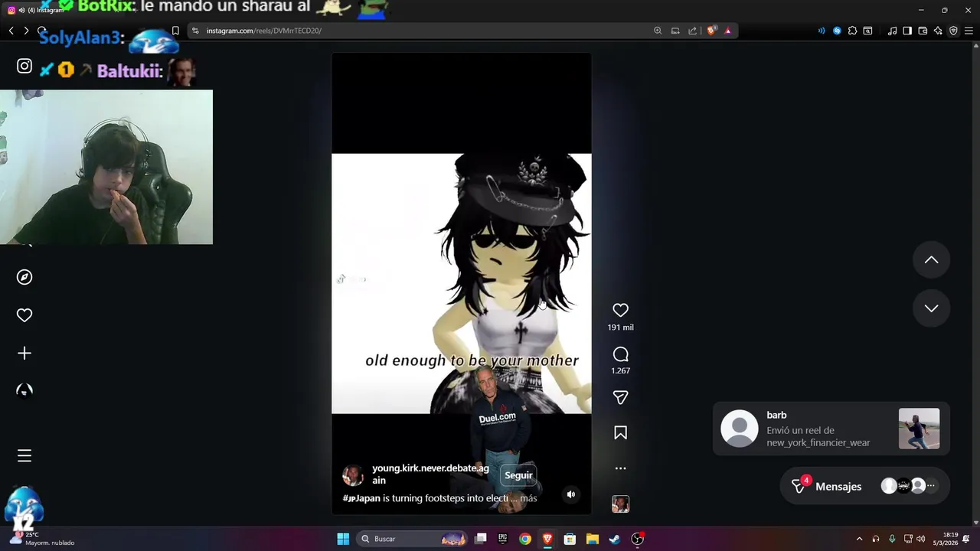
Task: Open Notifications heart in the Instagram sidebar
Action: [x=24, y=315]
